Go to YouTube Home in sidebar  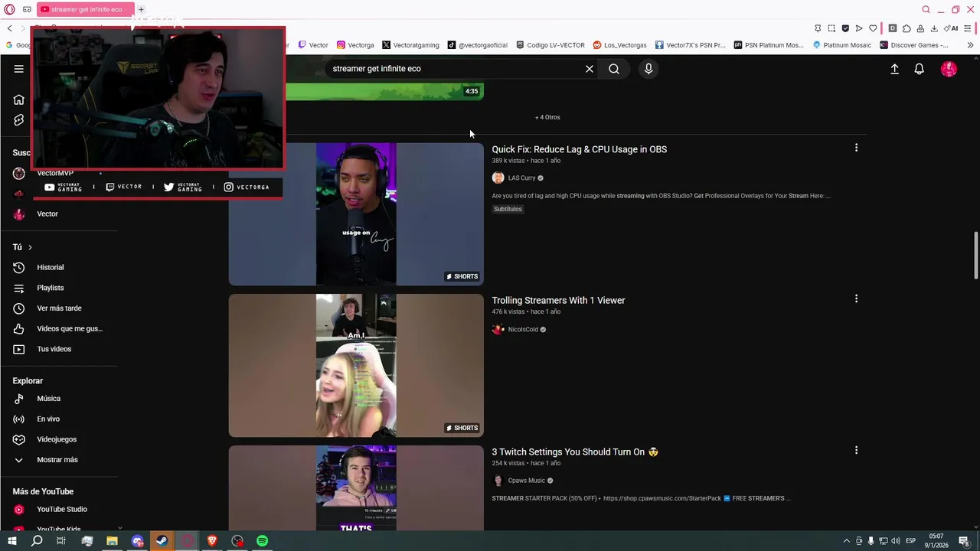(18, 99)
